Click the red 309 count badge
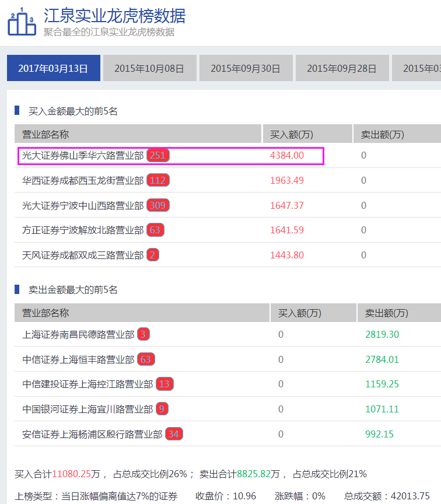Viewport: 441px width, 504px height. click(x=158, y=205)
